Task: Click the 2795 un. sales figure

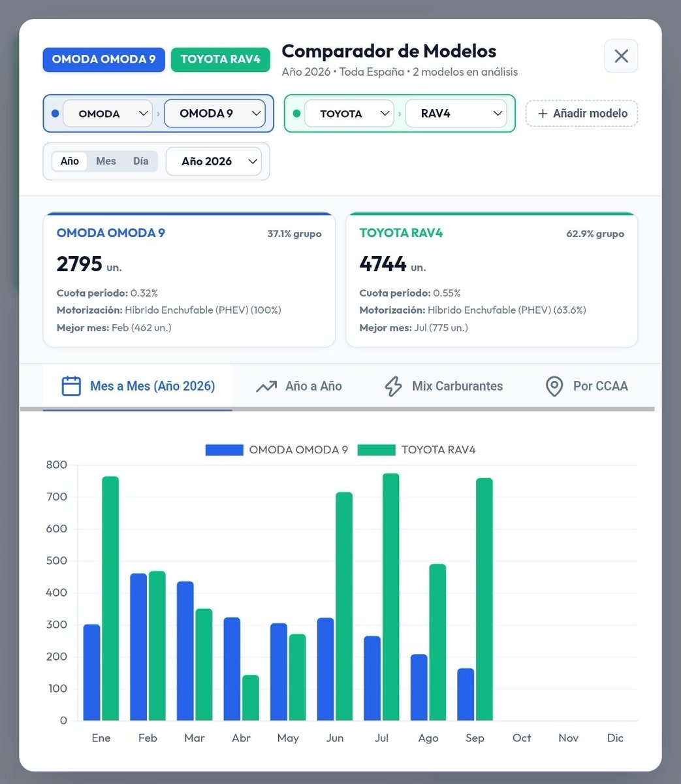Action: click(x=89, y=264)
